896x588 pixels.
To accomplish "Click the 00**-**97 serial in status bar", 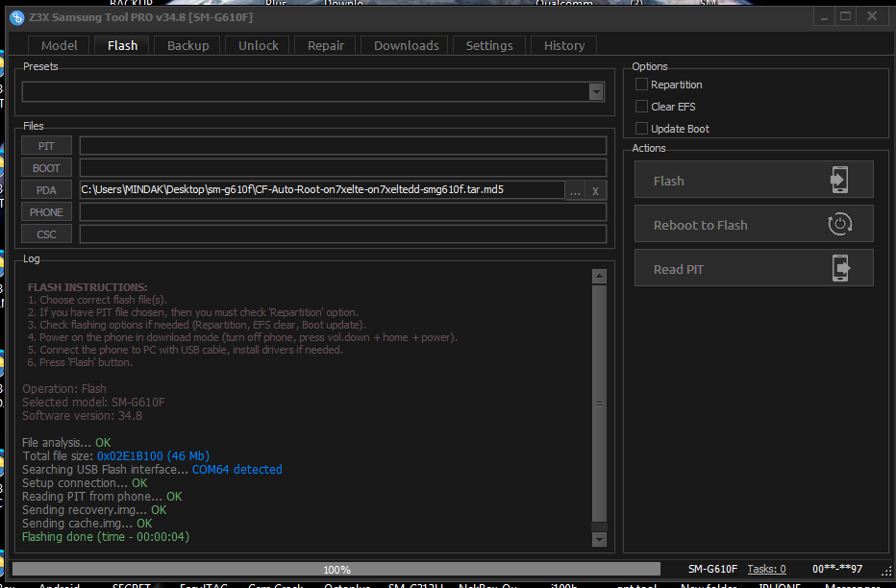I will [x=837, y=569].
